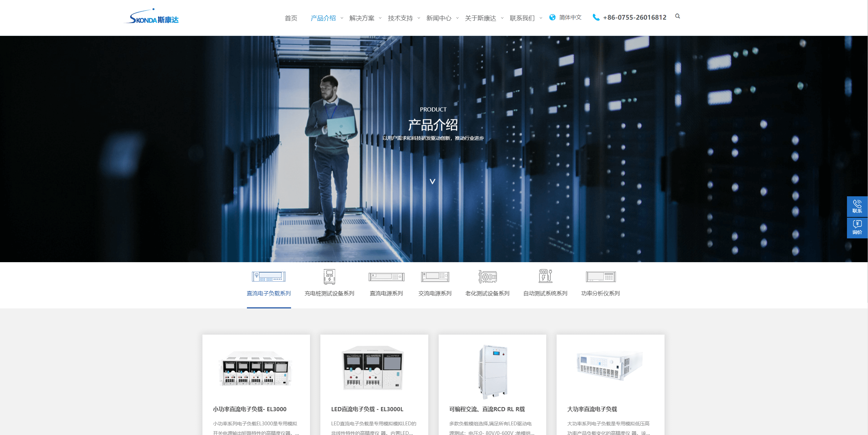Select the 功率分析仪系列 category icon
This screenshot has height=435, width=868.
(600, 276)
